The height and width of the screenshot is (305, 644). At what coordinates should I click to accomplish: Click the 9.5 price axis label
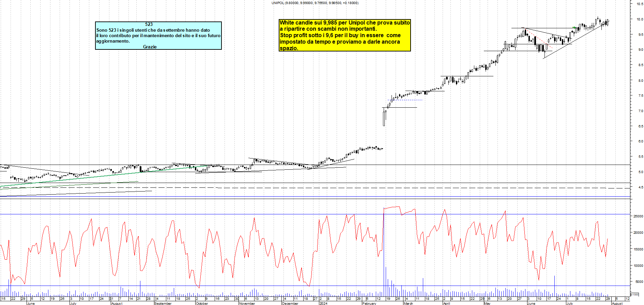pos(641,34)
